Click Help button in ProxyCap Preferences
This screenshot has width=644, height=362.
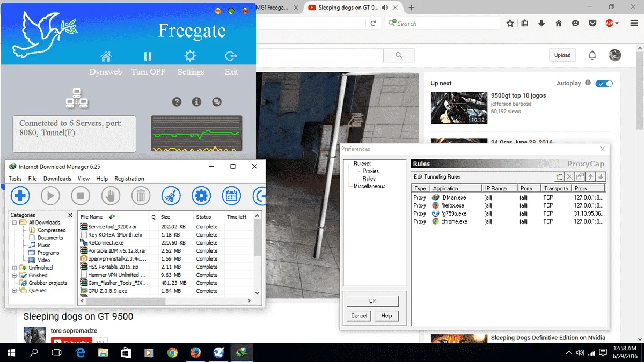386,316
